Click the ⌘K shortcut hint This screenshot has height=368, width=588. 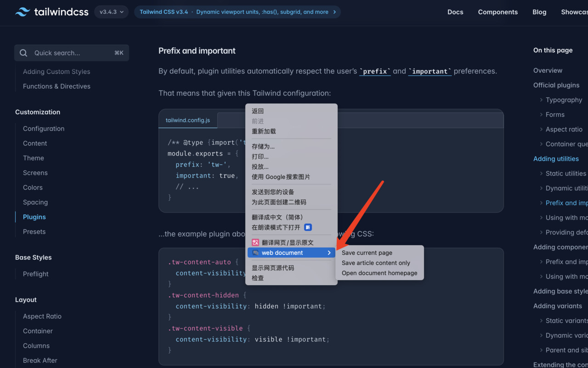(x=119, y=53)
